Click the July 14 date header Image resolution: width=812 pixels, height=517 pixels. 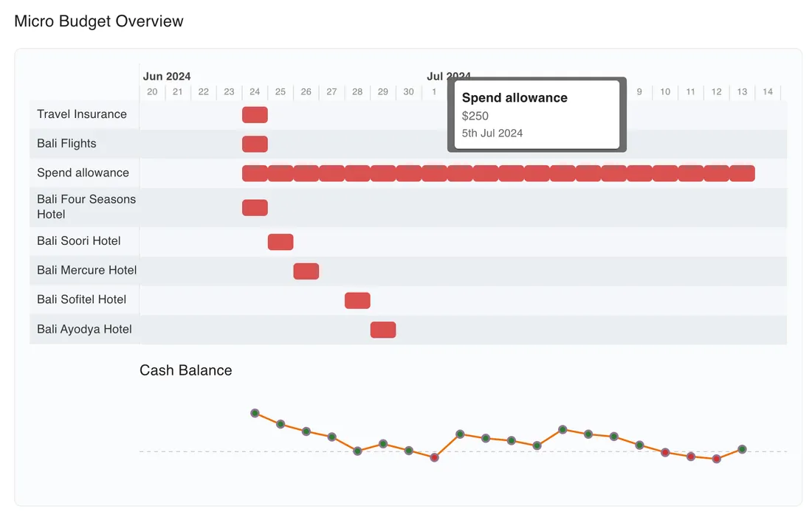click(x=768, y=92)
